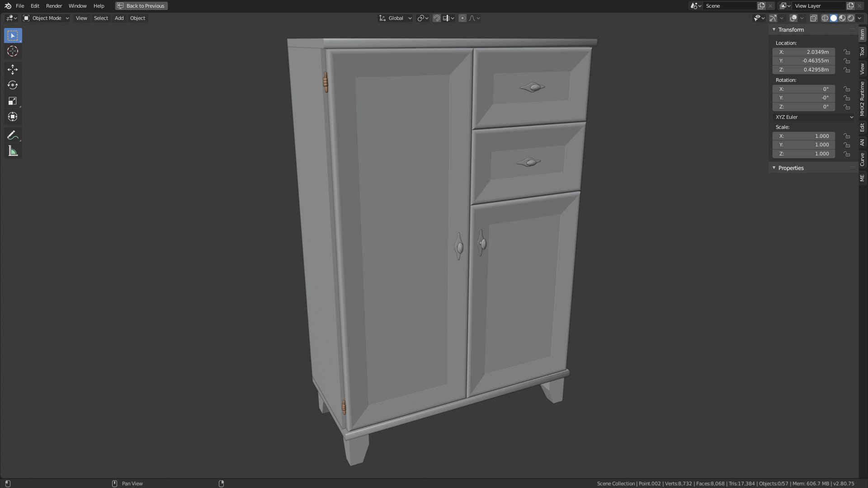Open the scene browse dropdown
Viewport: 868px width, 488px height.
696,6
